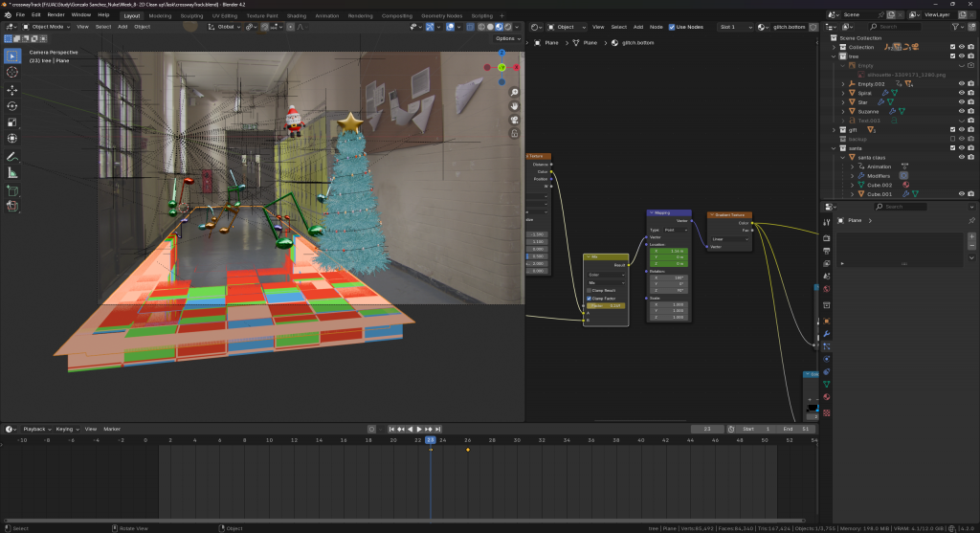Open the Slot 1 dropdown
The height and width of the screenshot is (533, 980).
click(x=735, y=27)
